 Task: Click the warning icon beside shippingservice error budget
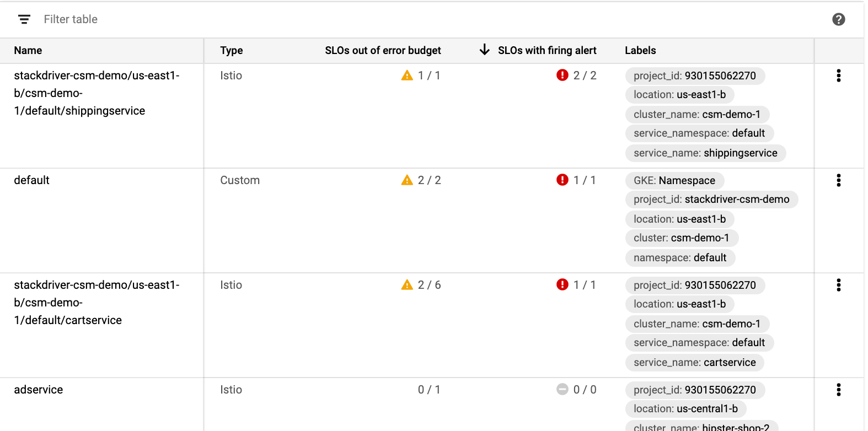tap(408, 75)
